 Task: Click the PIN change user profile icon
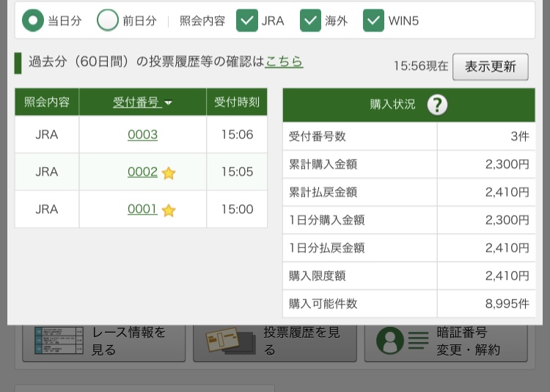390,341
